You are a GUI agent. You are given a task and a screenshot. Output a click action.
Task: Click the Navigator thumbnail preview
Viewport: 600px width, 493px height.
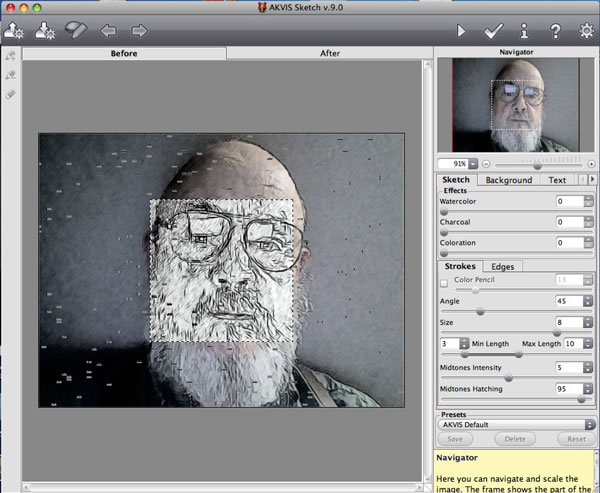point(516,105)
